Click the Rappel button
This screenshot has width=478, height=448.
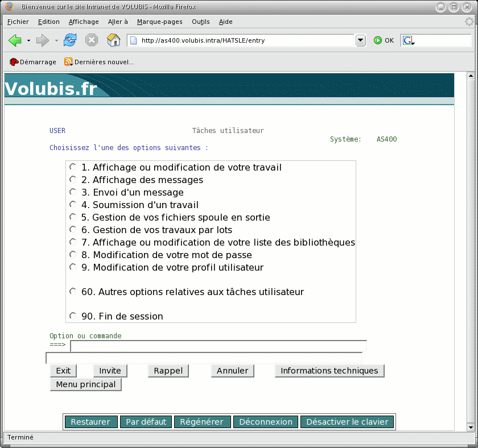168,371
